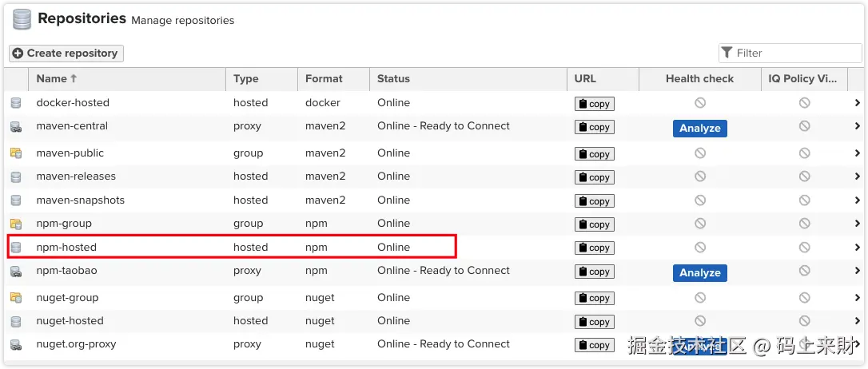Click the maven-public group folder icon
The image size is (868, 369).
(x=16, y=153)
